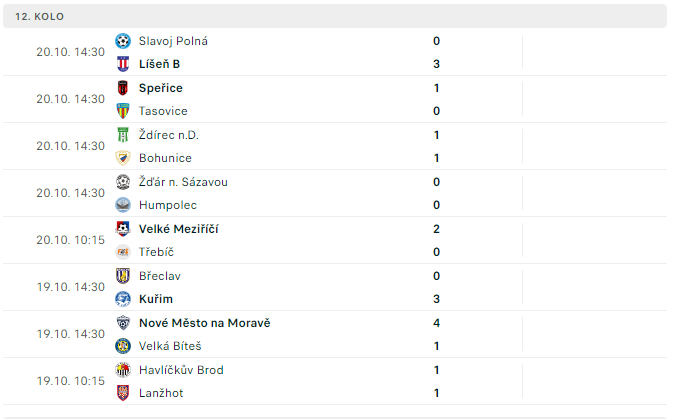Click the Bohunice team crest
This screenshot has width=673, height=419.
(x=123, y=158)
